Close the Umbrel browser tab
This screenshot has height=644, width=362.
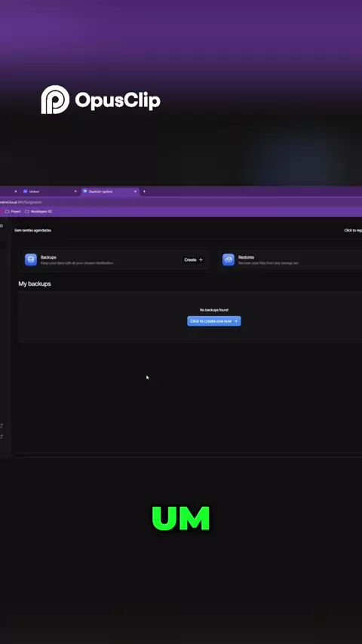pos(75,192)
